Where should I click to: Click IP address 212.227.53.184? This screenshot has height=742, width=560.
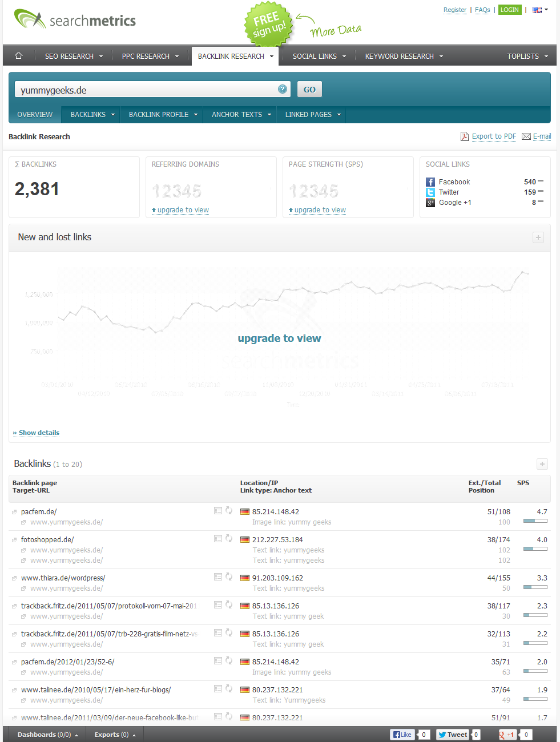277,539
